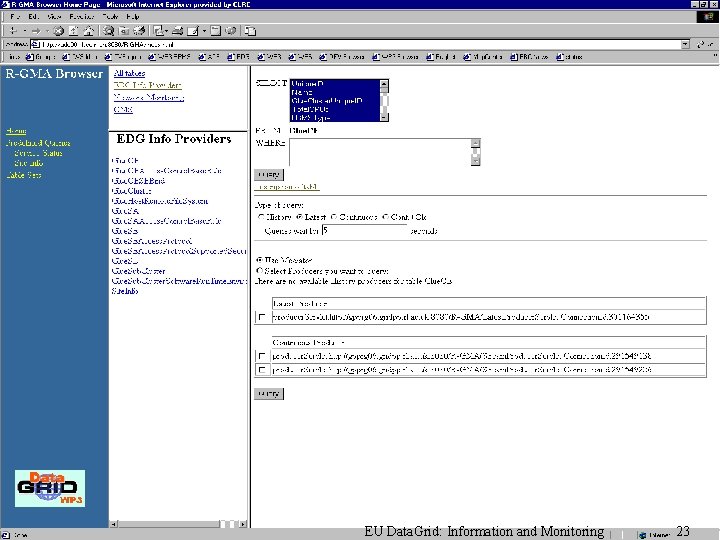720x540 pixels.
Task: Click the Queries wait for seconds field
Action: pos(364,231)
